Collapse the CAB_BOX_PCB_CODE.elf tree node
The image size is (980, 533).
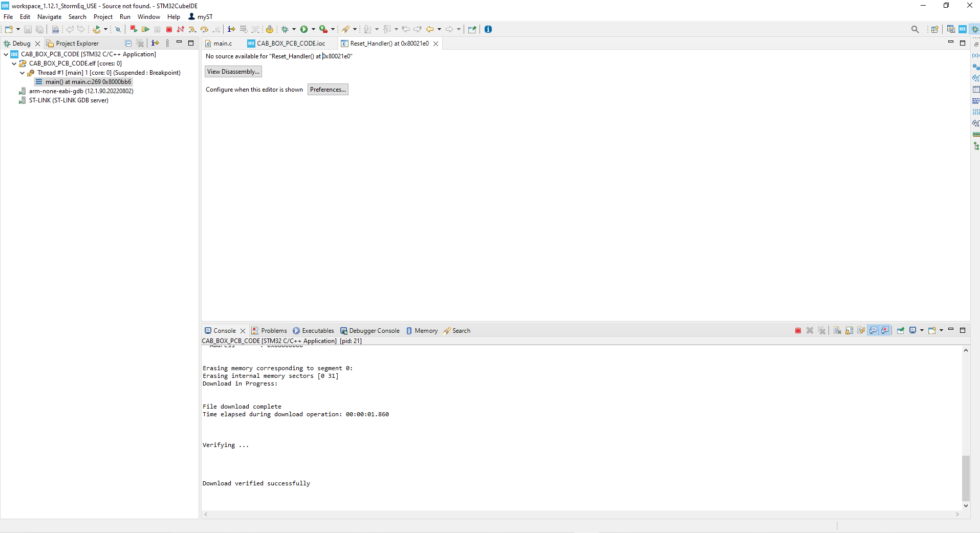point(14,63)
